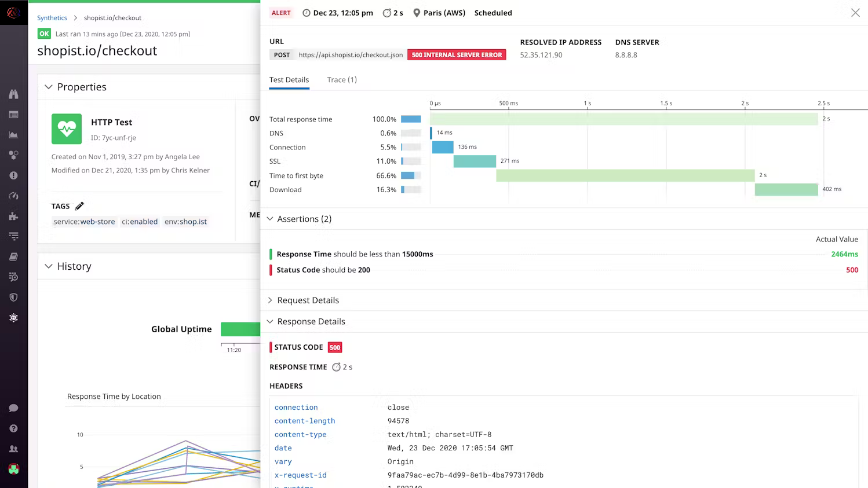Go to Synthetics breadcrumb link
This screenshot has width=868, height=488.
point(52,18)
